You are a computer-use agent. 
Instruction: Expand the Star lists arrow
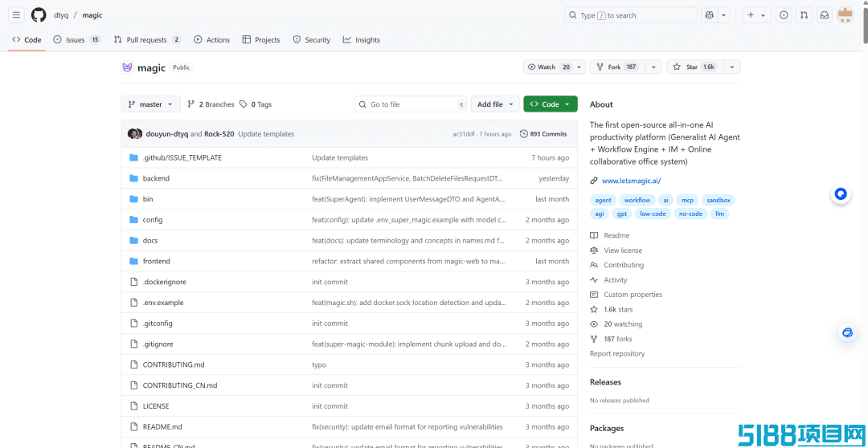(732, 67)
